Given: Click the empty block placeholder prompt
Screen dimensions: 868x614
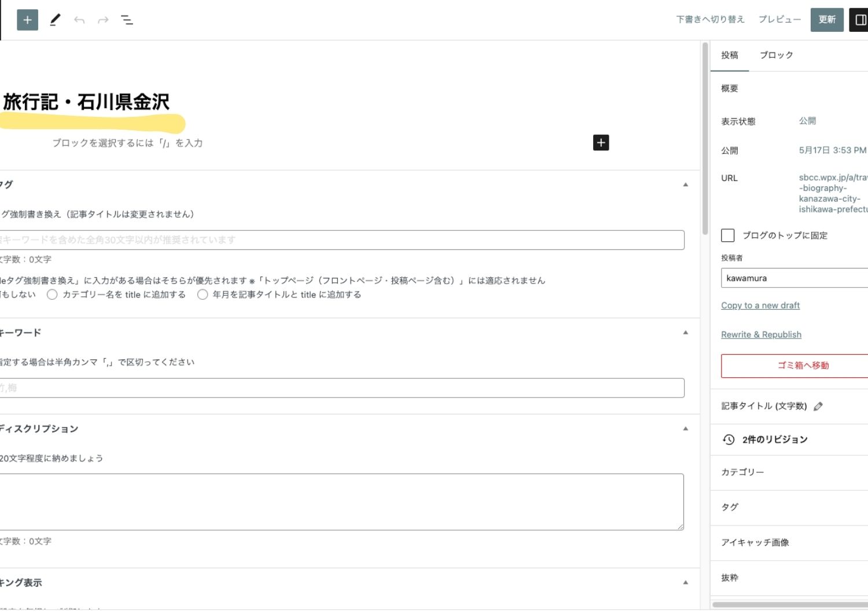Looking at the screenshot, I should (127, 143).
